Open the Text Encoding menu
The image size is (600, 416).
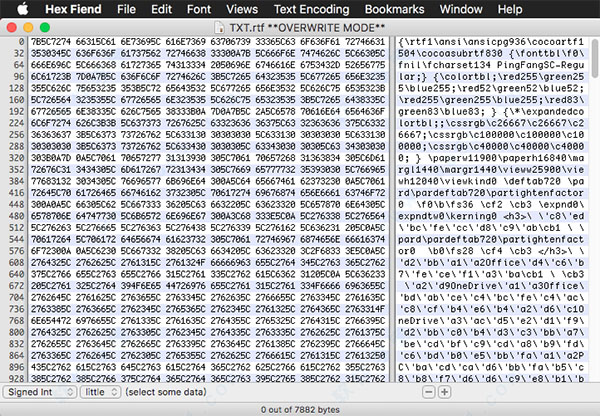[311, 9]
